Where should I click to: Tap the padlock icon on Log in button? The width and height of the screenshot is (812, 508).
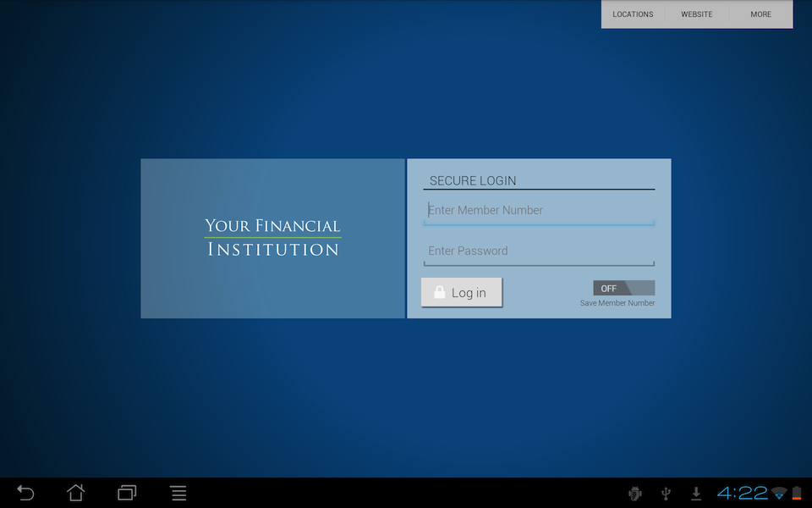point(439,291)
